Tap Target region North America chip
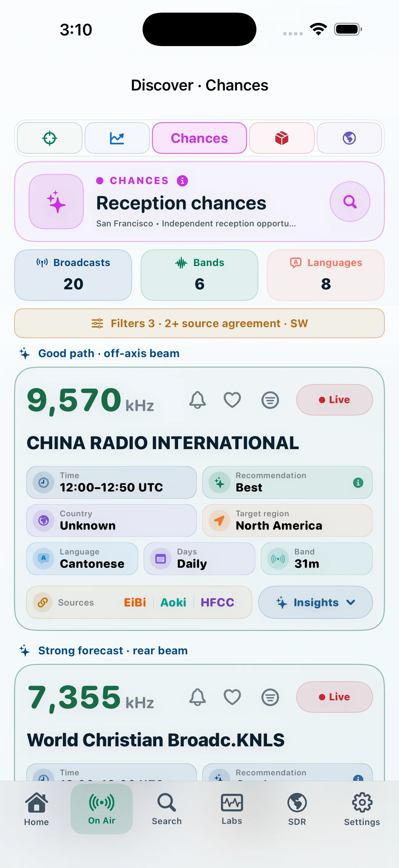 (x=287, y=521)
